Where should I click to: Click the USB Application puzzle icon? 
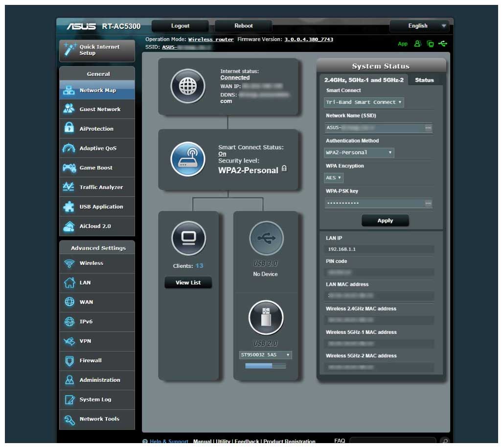point(69,206)
